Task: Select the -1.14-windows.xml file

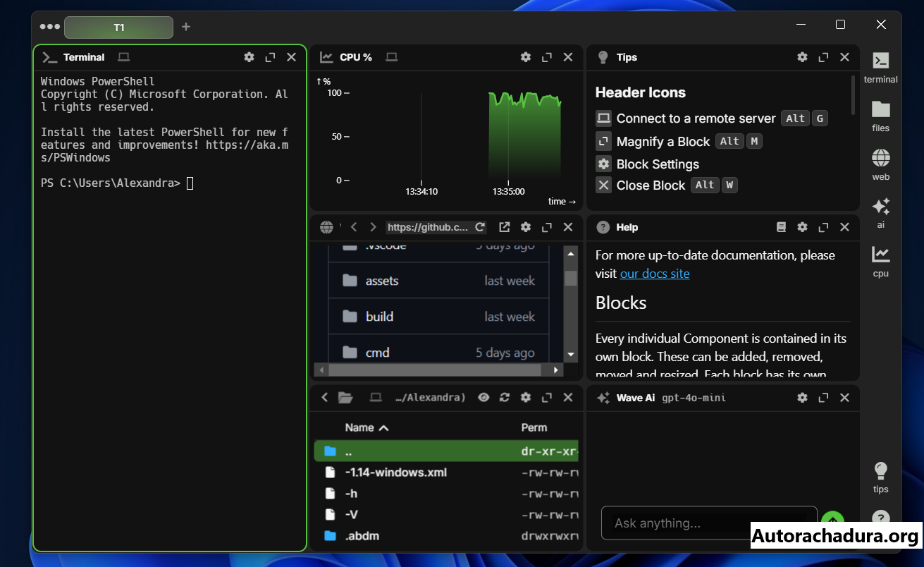Action: pos(446,472)
